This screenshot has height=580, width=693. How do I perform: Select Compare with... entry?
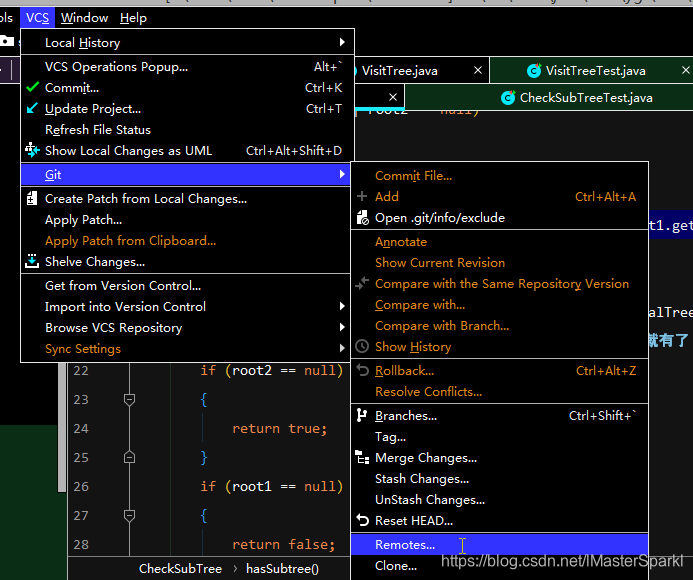point(499,305)
